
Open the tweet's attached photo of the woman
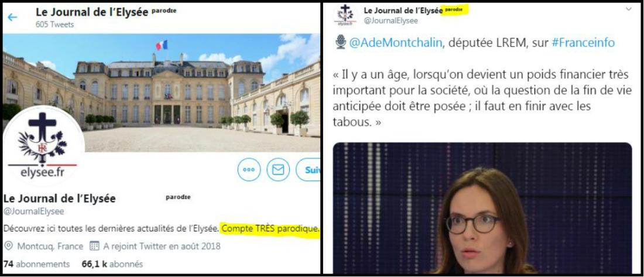point(482,208)
